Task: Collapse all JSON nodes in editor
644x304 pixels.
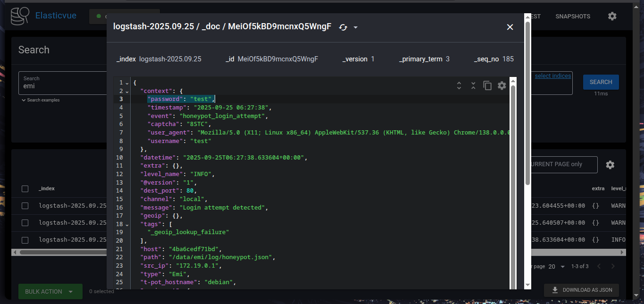Action: coord(473,85)
